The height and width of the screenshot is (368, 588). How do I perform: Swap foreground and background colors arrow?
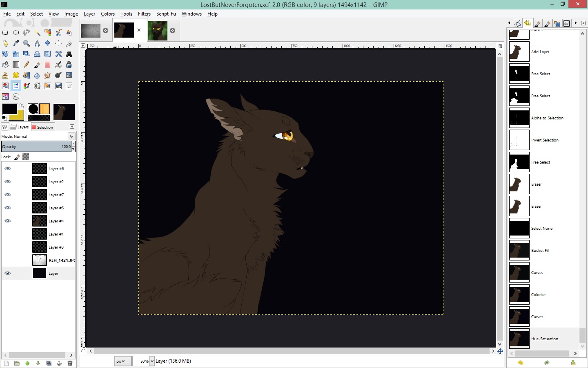(x=22, y=106)
